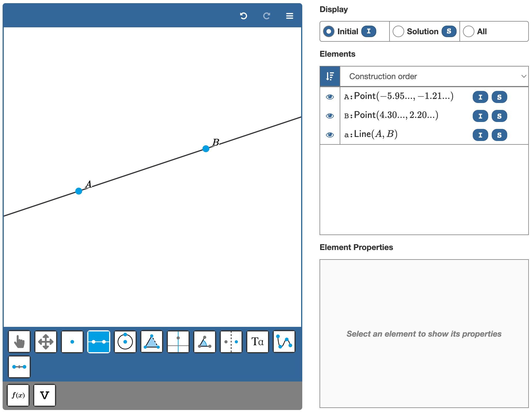
Task: Select the All display option
Action: pyautogui.click(x=468, y=31)
